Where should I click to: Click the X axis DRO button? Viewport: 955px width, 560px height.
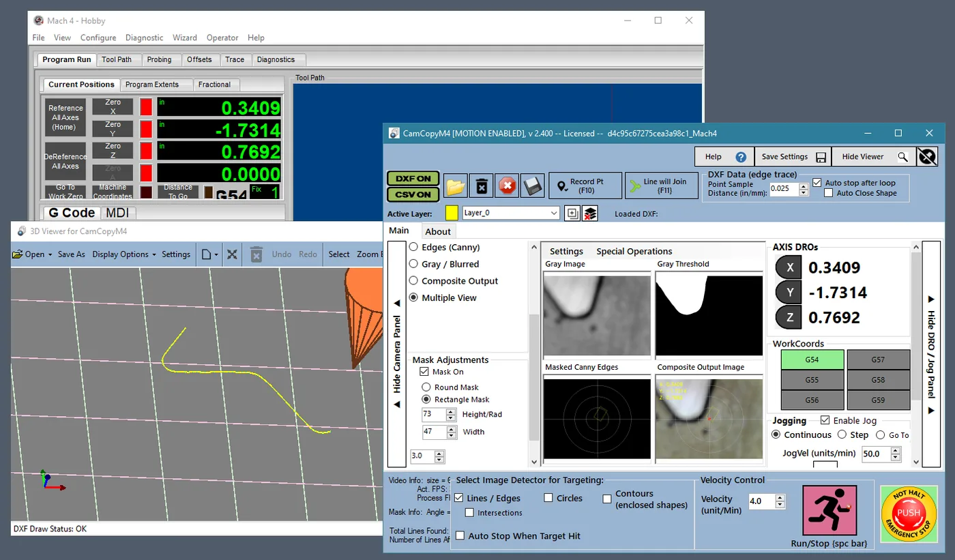point(790,268)
